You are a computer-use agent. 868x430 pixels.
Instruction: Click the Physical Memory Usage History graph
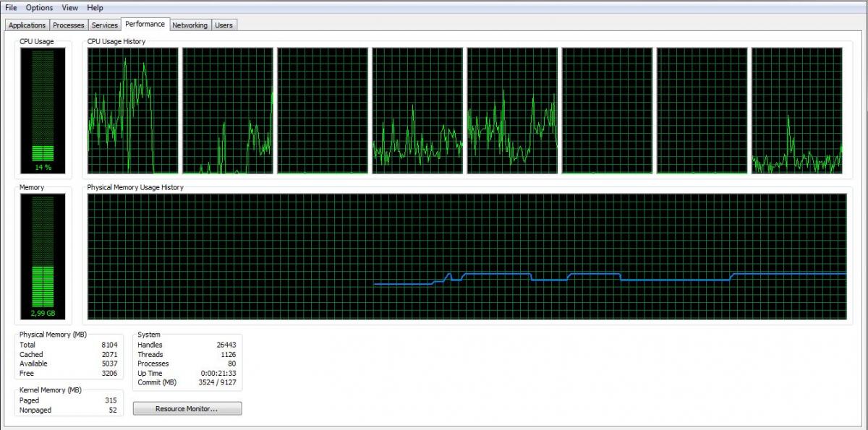[467, 257]
